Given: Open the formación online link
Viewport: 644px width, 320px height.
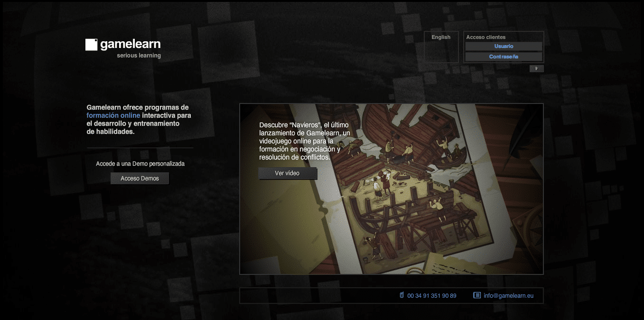Looking at the screenshot, I should pyautogui.click(x=113, y=115).
